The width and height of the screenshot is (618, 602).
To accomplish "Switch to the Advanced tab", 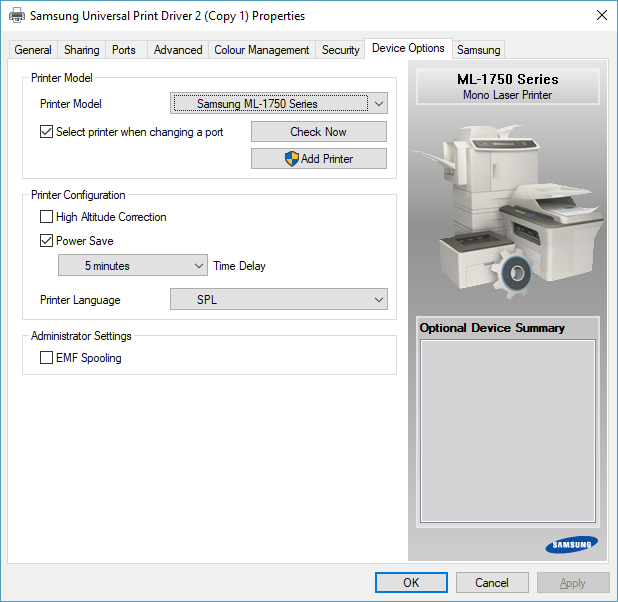I will [178, 50].
